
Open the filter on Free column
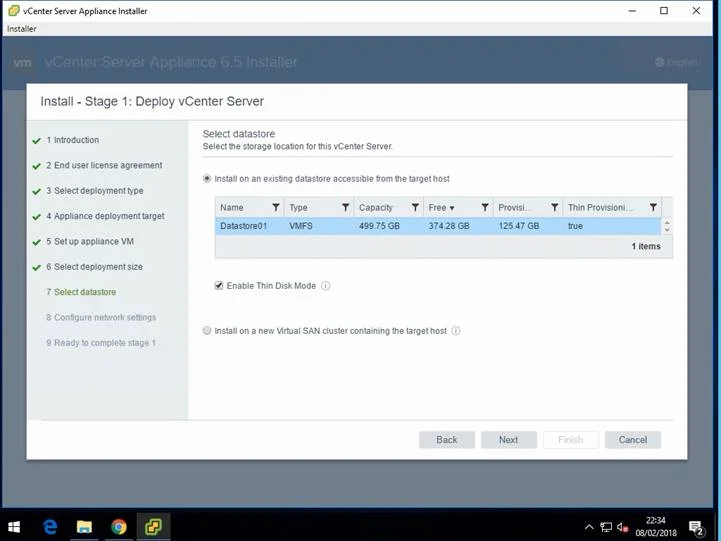(x=485, y=207)
